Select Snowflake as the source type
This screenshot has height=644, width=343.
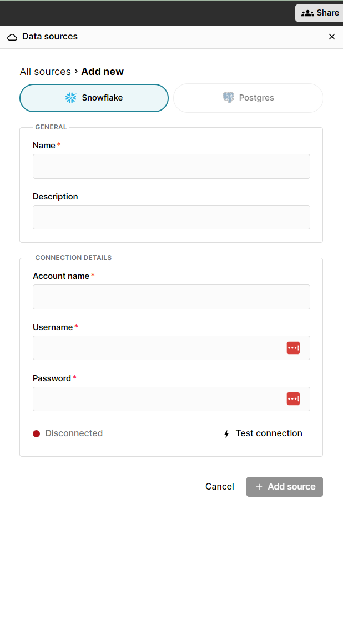(94, 97)
